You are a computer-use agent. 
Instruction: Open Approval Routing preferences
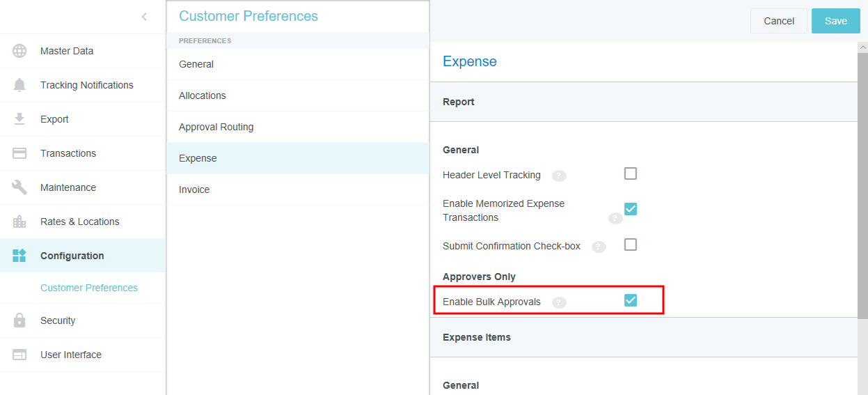point(216,127)
